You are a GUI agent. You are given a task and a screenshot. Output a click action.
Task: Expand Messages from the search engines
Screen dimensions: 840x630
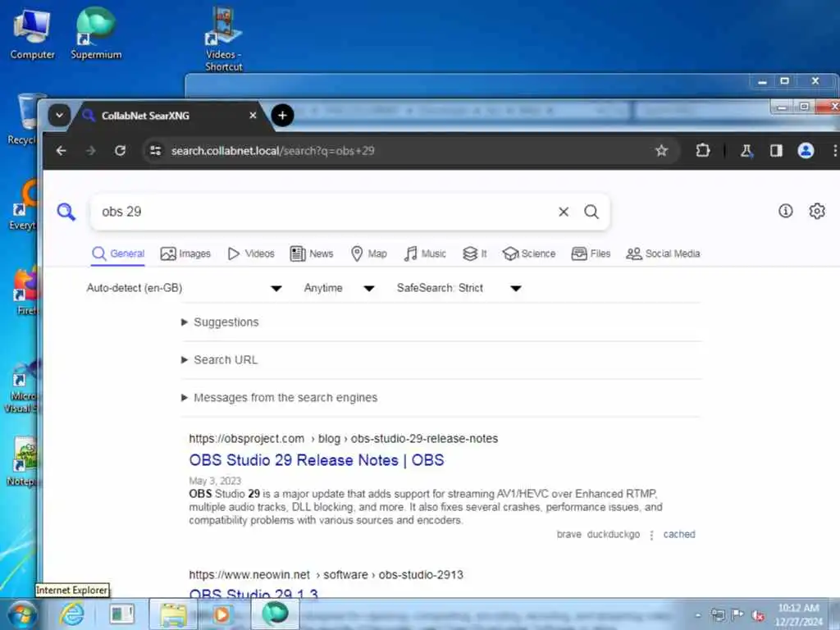tap(279, 398)
